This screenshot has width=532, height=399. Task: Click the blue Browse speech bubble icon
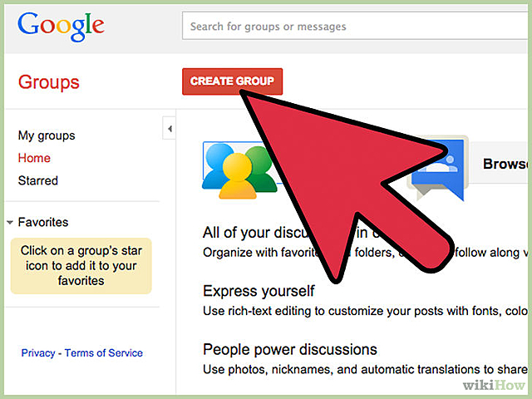(x=438, y=169)
